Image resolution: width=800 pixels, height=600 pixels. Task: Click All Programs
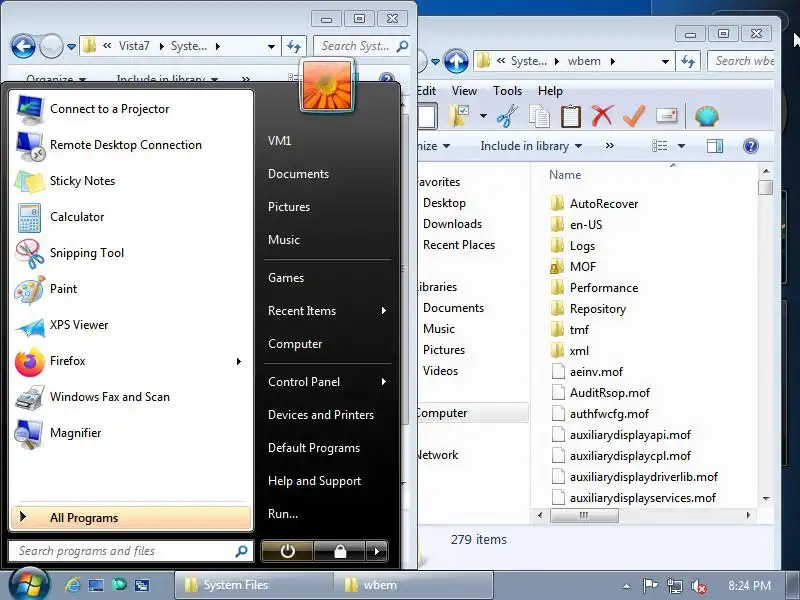(131, 518)
